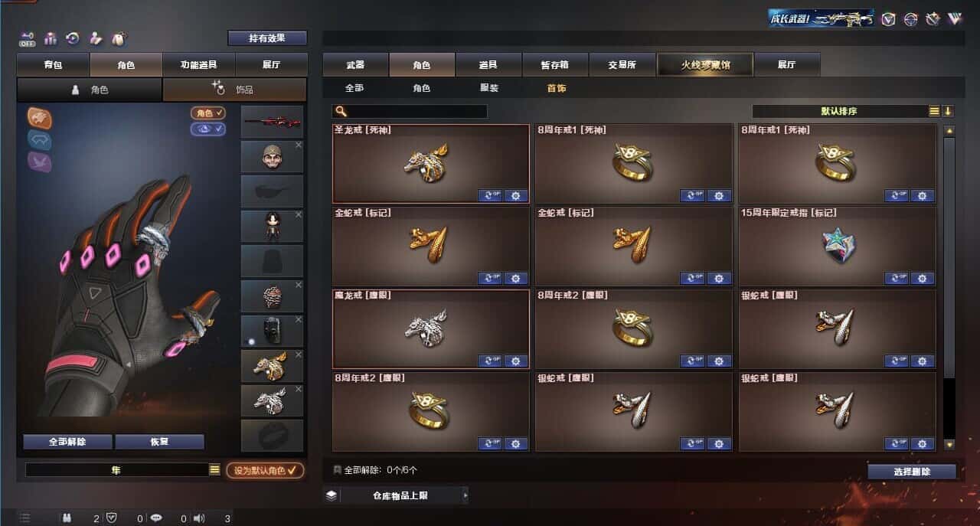This screenshot has width=980, height=526.
Task: Toggle 设为默认角色 checkbox button
Action: click(265, 470)
